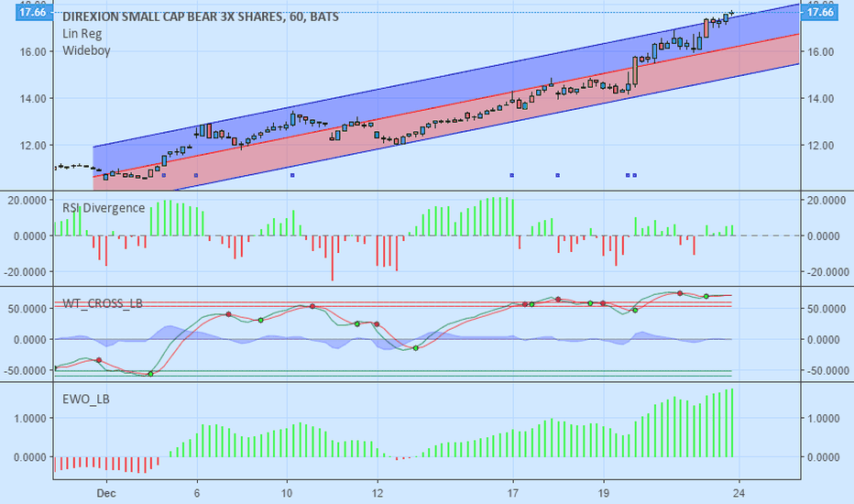
Task: Click -20.0000 on left RSI Divergence axis
Action: tap(25, 272)
